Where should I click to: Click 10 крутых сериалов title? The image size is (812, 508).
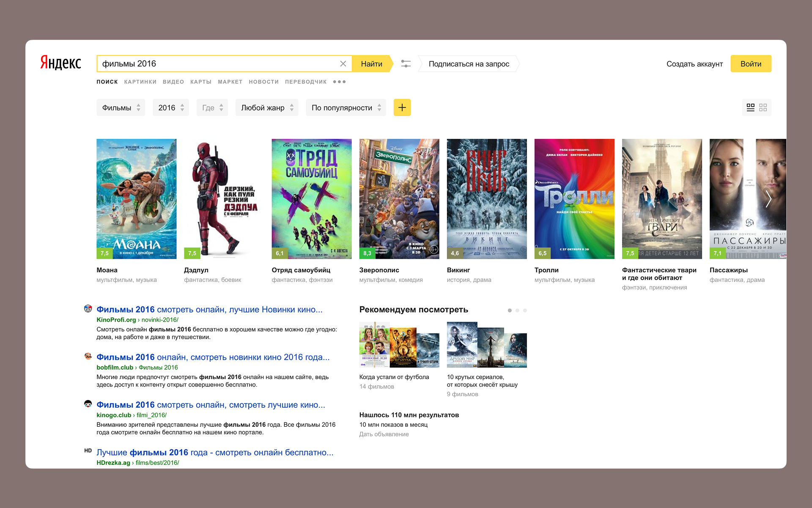482,381
